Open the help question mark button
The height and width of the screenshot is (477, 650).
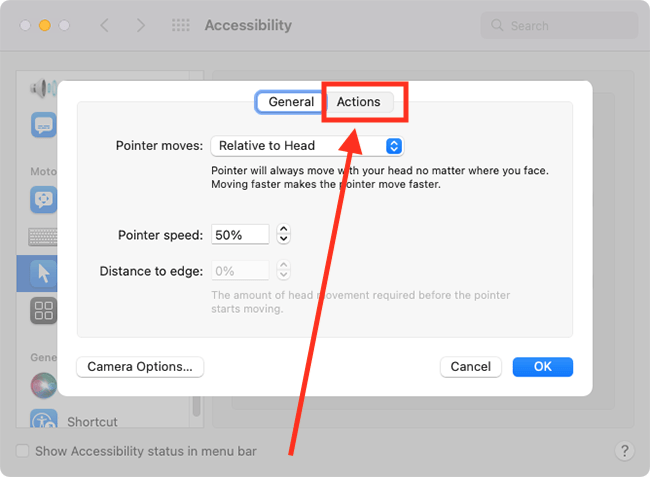pos(625,450)
